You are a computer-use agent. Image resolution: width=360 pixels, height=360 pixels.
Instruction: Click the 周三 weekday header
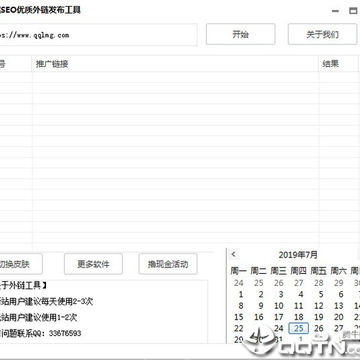click(x=278, y=271)
